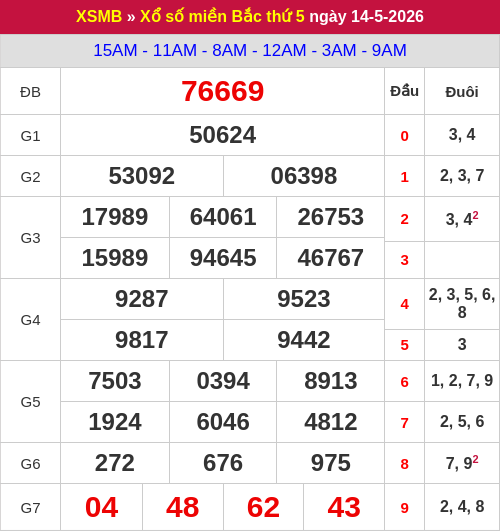The width and height of the screenshot is (500, 531).
Task: Select the special prize number 76669
Action: click(222, 91)
